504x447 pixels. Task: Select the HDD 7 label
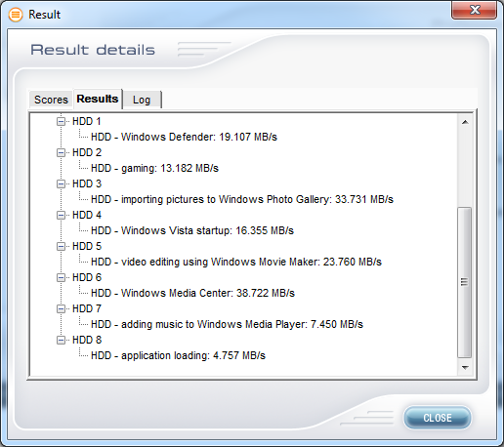click(x=87, y=308)
